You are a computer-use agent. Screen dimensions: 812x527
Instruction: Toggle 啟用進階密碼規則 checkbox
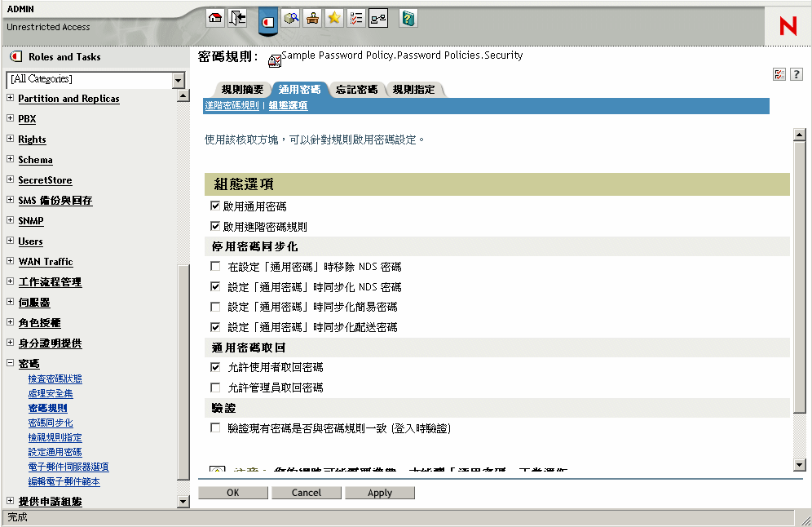[x=215, y=227]
